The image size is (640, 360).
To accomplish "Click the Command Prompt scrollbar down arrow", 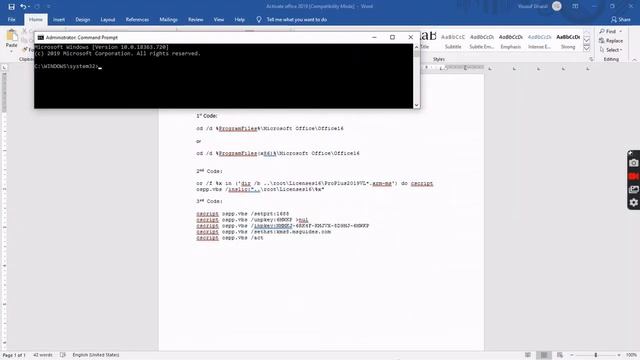I will (416, 105).
